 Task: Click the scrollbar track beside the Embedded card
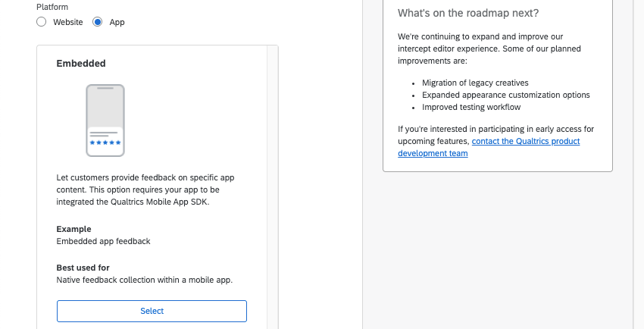click(x=273, y=190)
